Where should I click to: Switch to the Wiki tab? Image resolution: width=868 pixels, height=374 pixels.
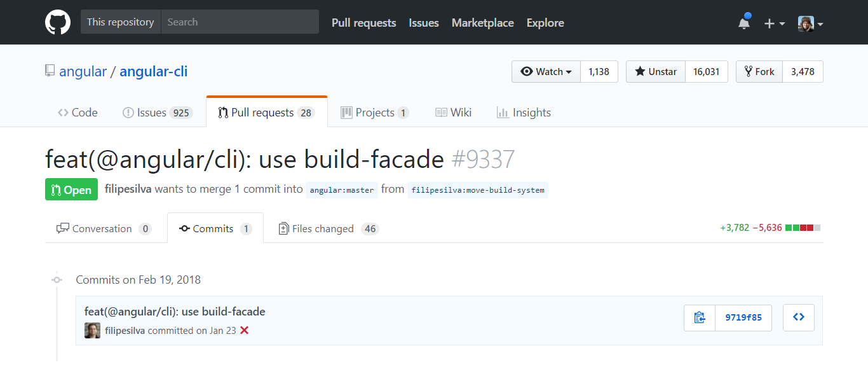tap(453, 113)
